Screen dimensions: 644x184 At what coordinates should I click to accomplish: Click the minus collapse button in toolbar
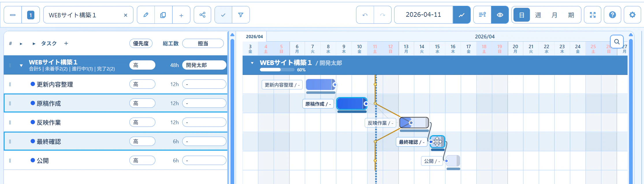coord(13,15)
